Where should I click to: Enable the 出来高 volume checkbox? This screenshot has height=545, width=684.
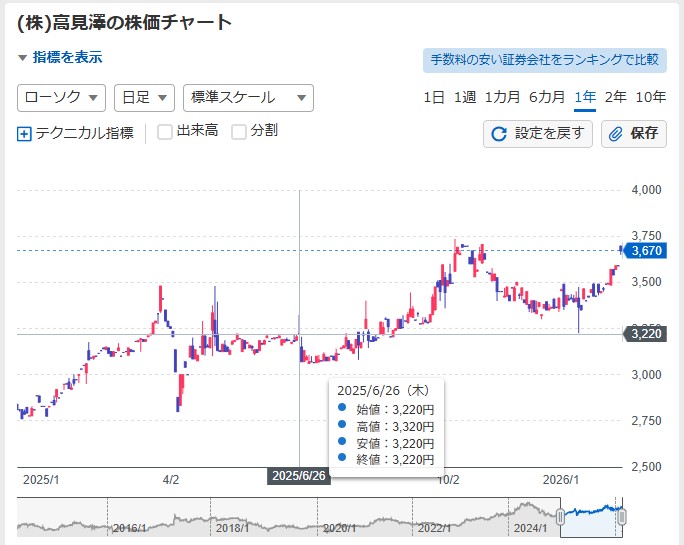tap(165, 132)
